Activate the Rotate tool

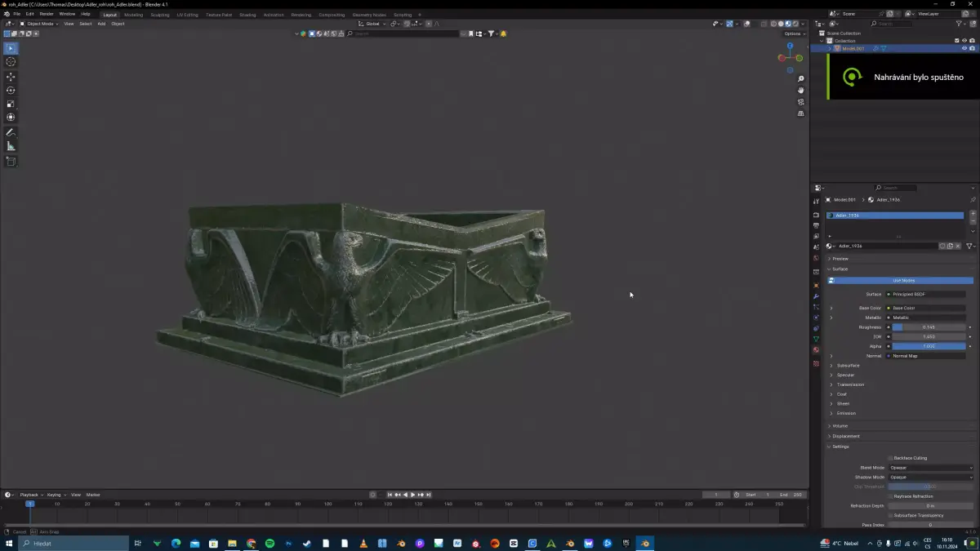[11, 90]
